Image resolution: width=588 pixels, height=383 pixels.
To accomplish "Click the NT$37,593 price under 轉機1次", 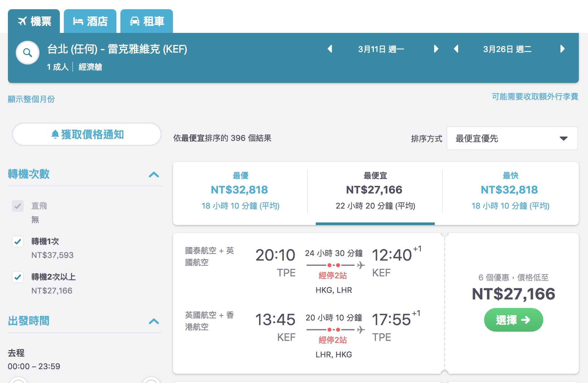I will tap(52, 255).
